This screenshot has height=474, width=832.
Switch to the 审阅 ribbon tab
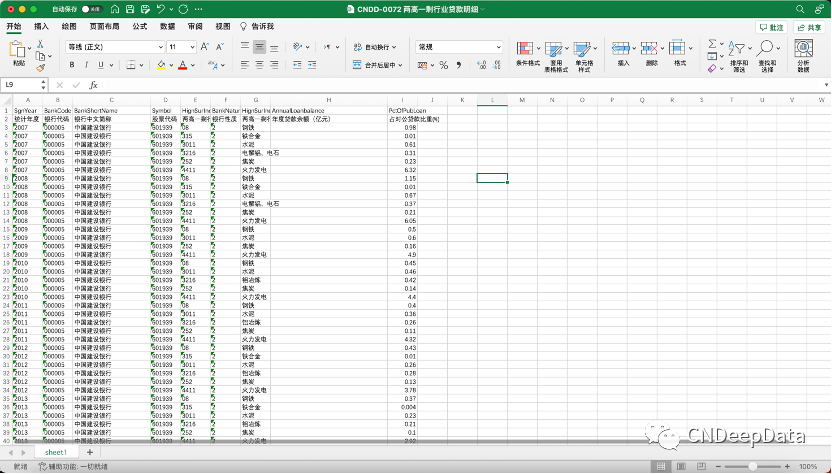pyautogui.click(x=195, y=26)
